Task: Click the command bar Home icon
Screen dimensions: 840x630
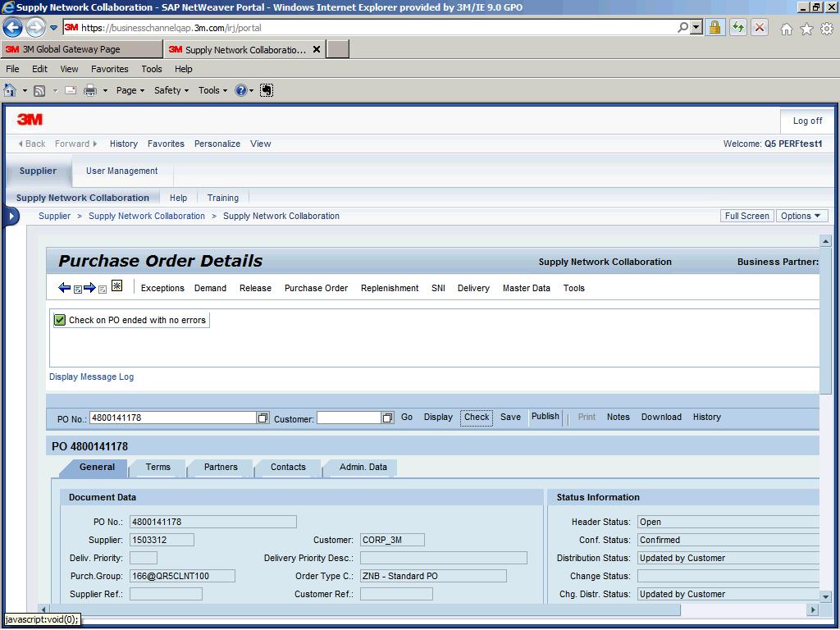Action: pos(10,90)
